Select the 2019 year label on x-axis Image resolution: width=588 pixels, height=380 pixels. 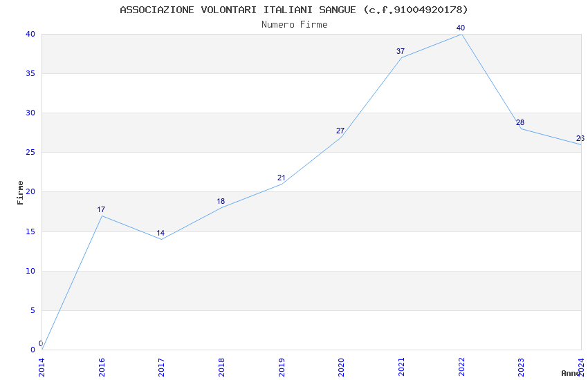(282, 368)
